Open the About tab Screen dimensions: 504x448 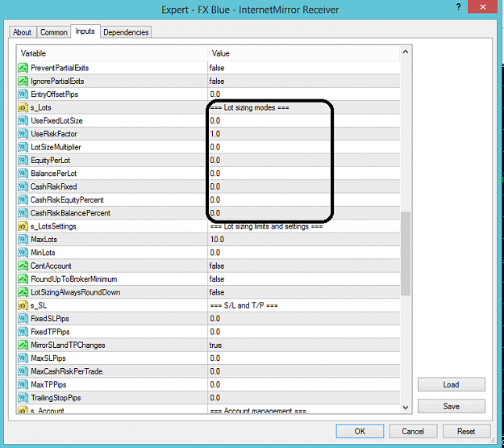[23, 32]
